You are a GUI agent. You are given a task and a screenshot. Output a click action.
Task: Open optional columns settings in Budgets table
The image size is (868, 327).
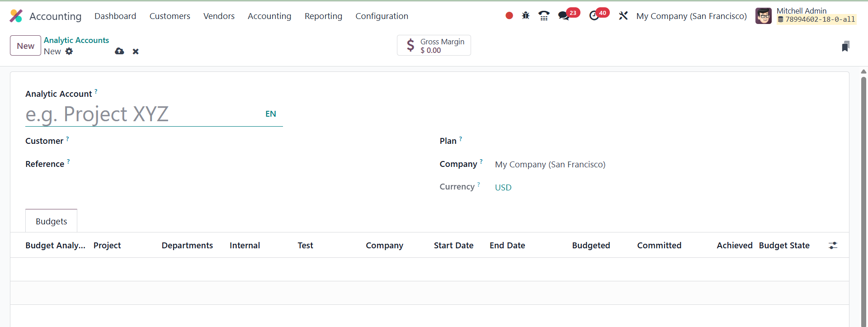(833, 246)
